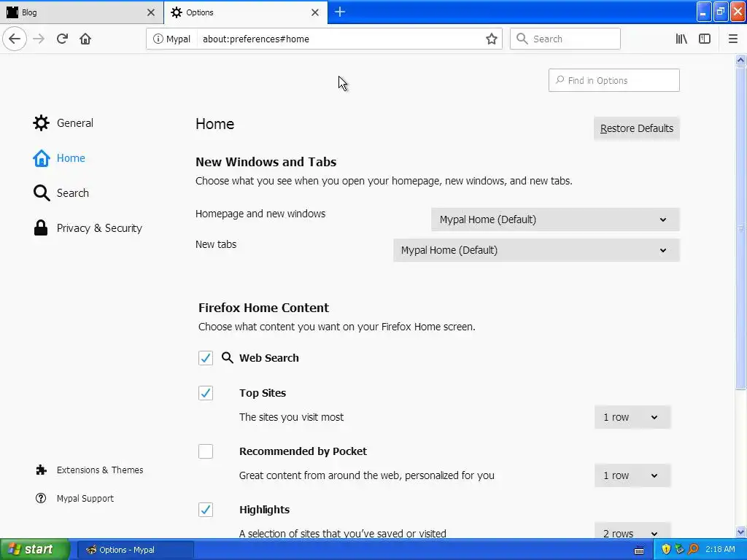747x560 pixels.
Task: Click the Home house icon in sidebar
Action: pyautogui.click(x=41, y=158)
